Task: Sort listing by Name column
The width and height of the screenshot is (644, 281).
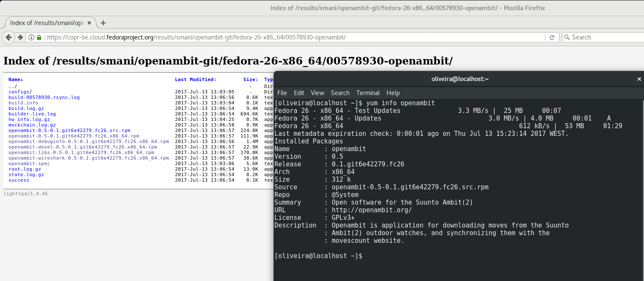Action: pyautogui.click(x=16, y=79)
